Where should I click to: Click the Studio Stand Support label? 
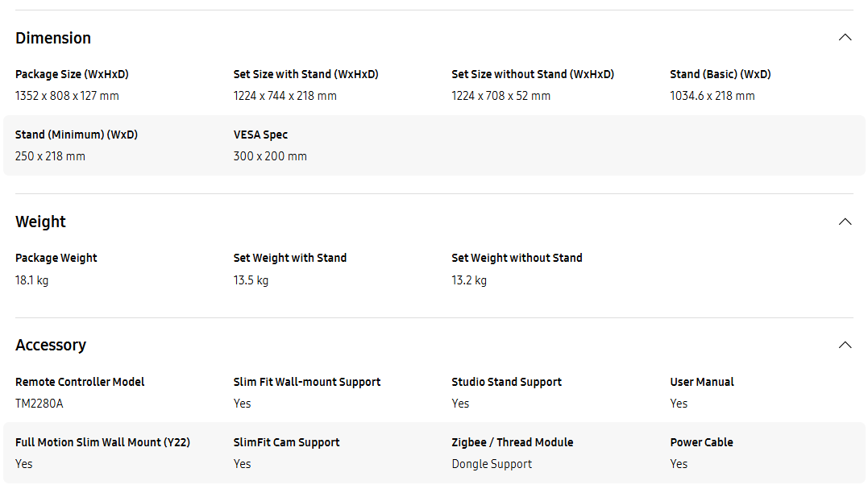pos(506,382)
